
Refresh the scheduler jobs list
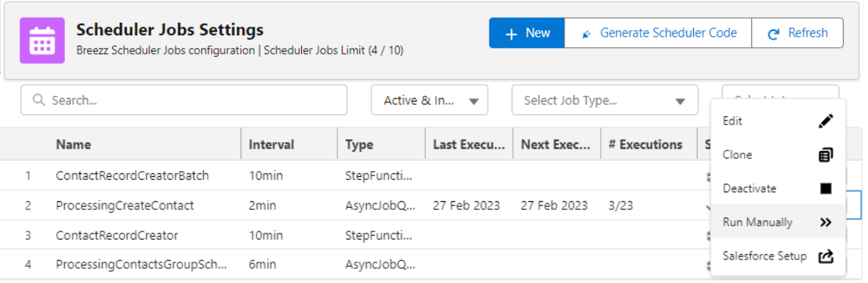click(798, 33)
